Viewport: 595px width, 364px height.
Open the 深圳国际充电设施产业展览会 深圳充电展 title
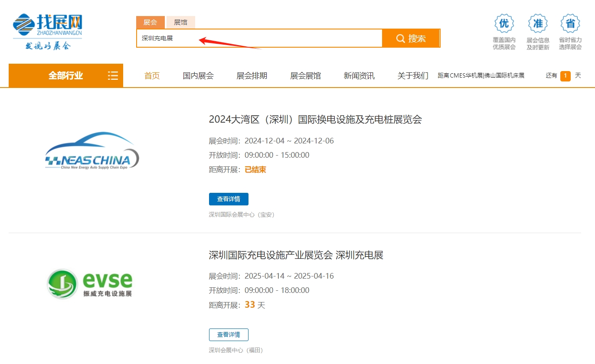[296, 255]
